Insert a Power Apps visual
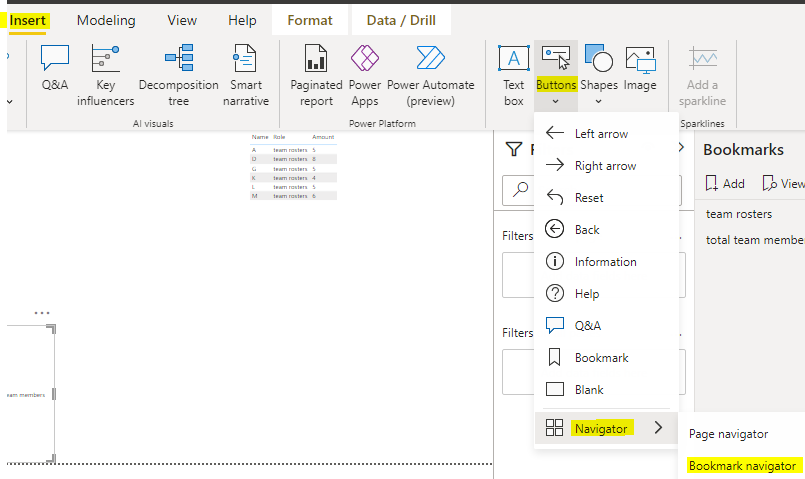 (365, 75)
